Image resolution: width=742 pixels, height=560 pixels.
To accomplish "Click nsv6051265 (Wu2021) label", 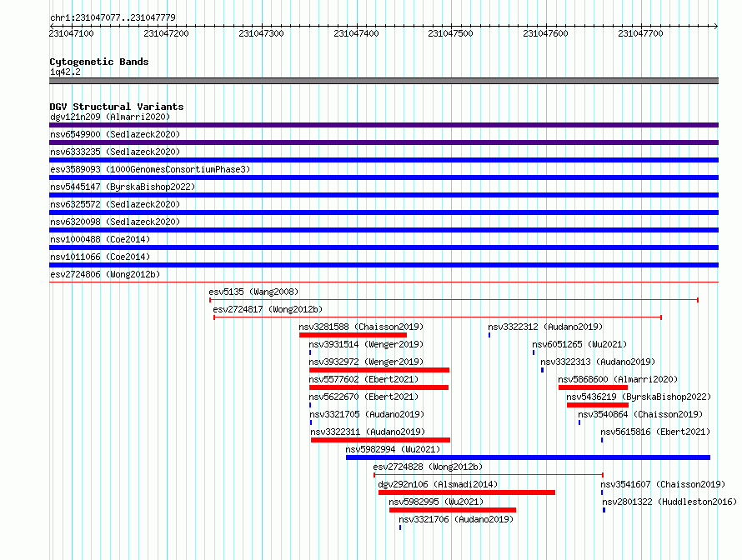I will pyautogui.click(x=579, y=344).
